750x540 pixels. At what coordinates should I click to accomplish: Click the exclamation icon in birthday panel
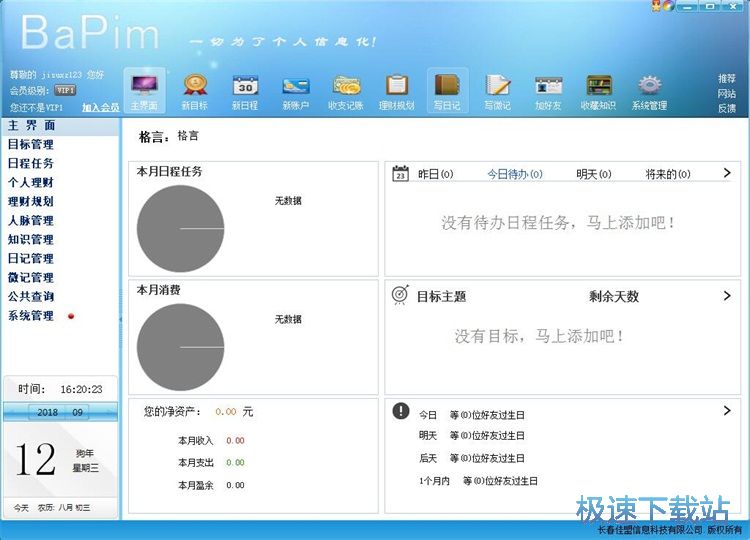[401, 410]
